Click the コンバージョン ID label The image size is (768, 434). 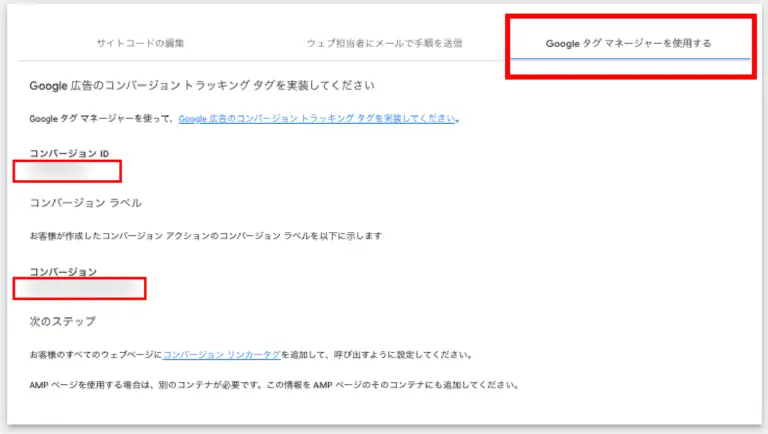(69, 153)
